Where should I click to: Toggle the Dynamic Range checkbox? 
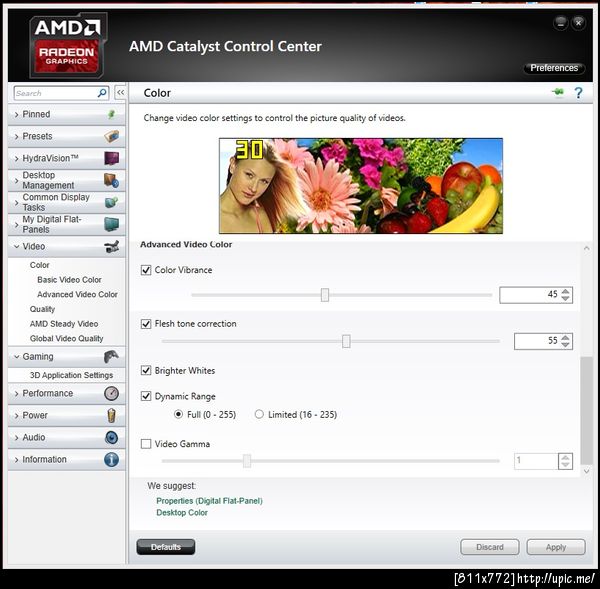[146, 396]
